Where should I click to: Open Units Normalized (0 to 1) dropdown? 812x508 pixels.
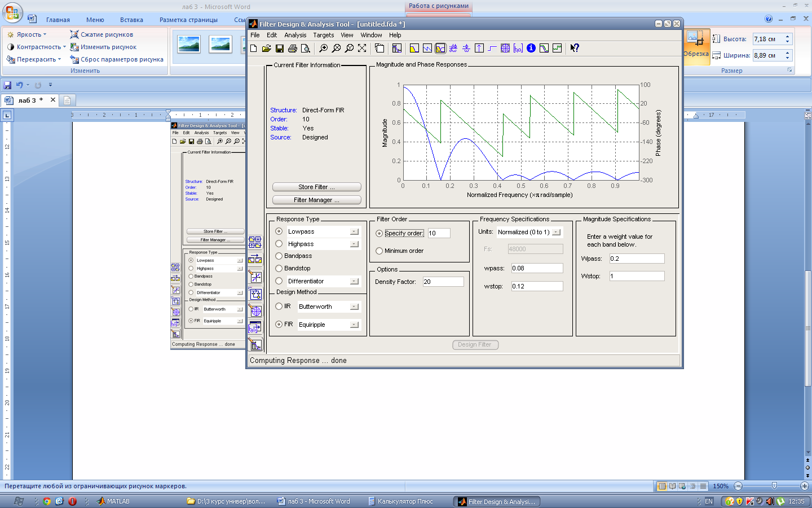[557, 232]
